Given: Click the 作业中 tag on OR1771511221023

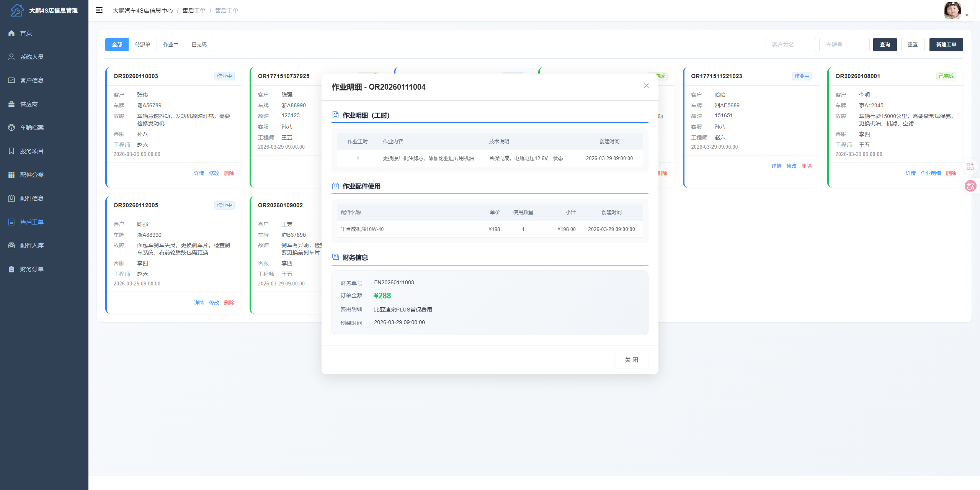Looking at the screenshot, I should (802, 76).
